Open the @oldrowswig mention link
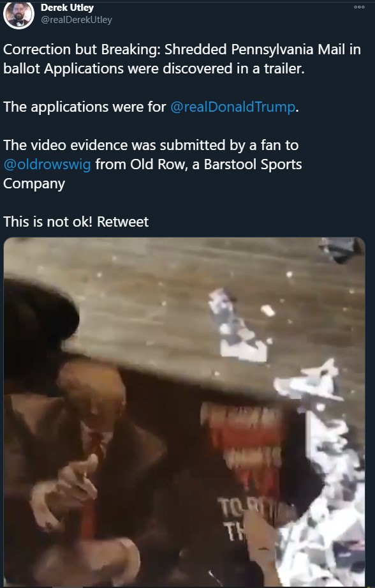The width and height of the screenshot is (375, 588). point(47,164)
